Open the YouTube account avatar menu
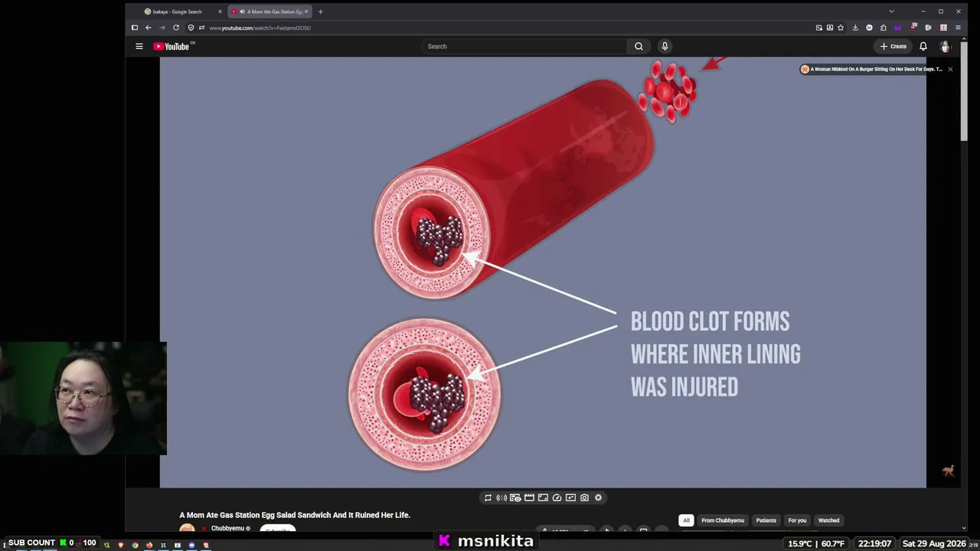The width and height of the screenshot is (980, 551). pyautogui.click(x=946, y=47)
